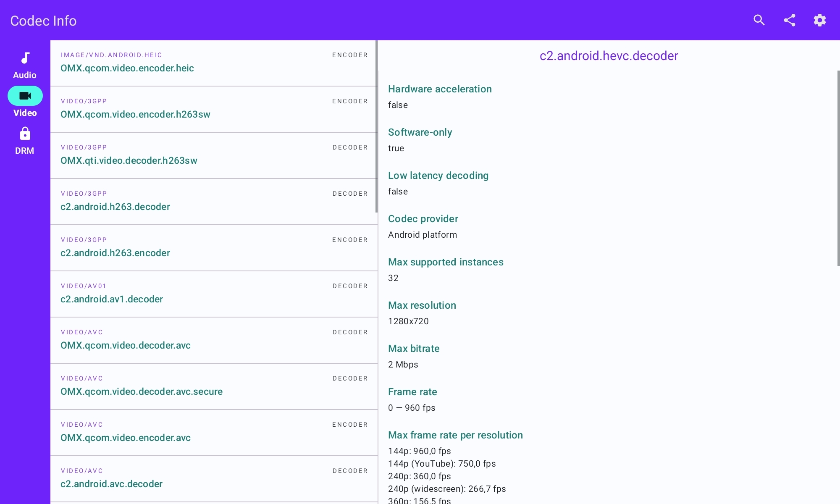This screenshot has width=840, height=504.
Task: Click the Max bitrate label
Action: coord(414,349)
